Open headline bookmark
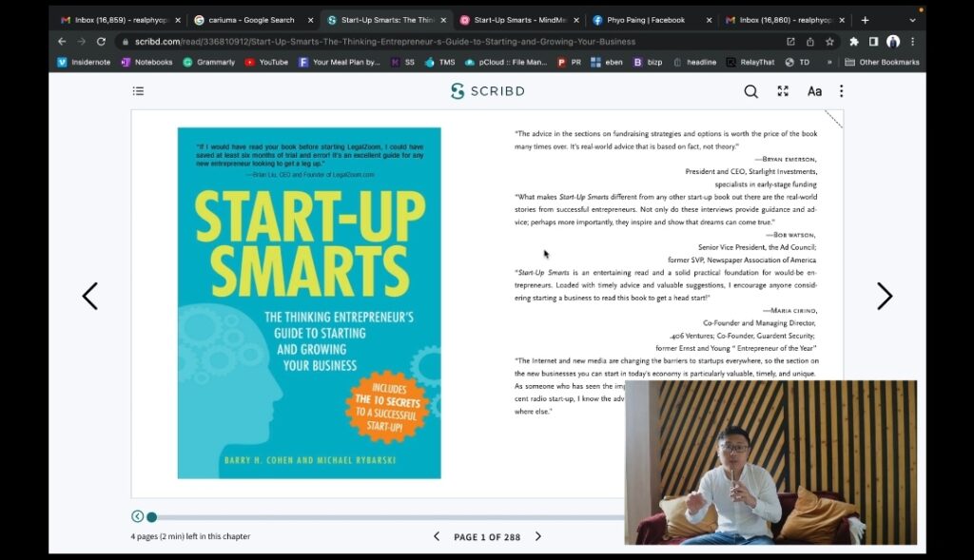 694,62
